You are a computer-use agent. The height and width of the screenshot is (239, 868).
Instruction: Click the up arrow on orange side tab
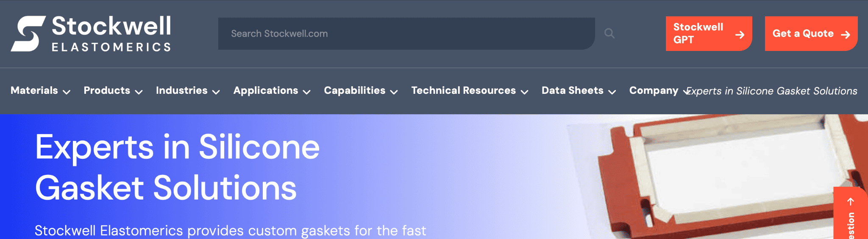click(x=850, y=201)
